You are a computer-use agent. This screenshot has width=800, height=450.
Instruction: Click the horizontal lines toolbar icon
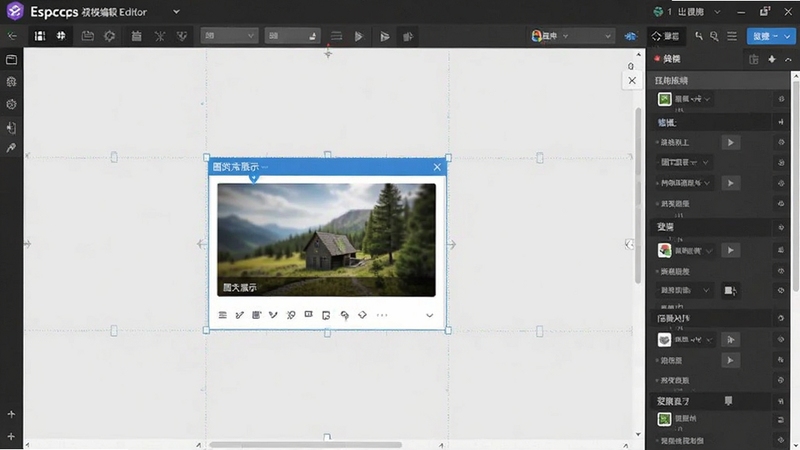pyautogui.click(x=336, y=36)
